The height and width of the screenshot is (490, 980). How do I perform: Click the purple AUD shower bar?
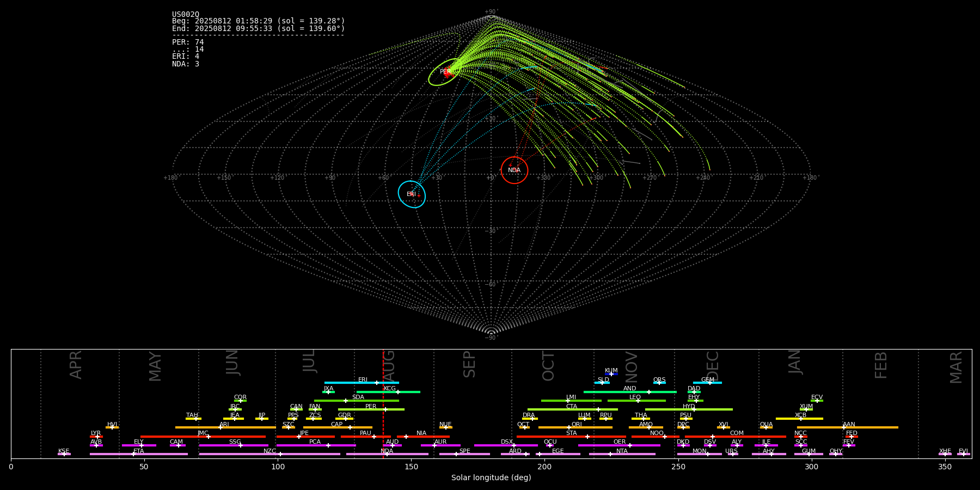392,445
